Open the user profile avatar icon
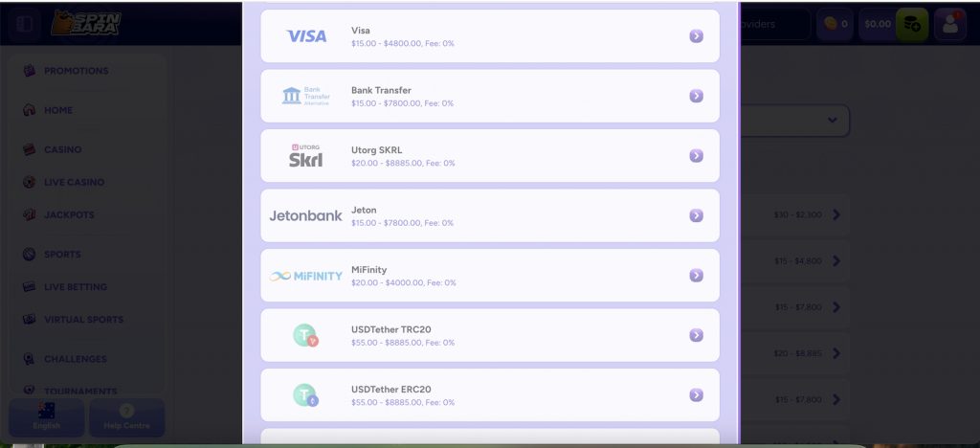The image size is (980, 448). click(949, 24)
